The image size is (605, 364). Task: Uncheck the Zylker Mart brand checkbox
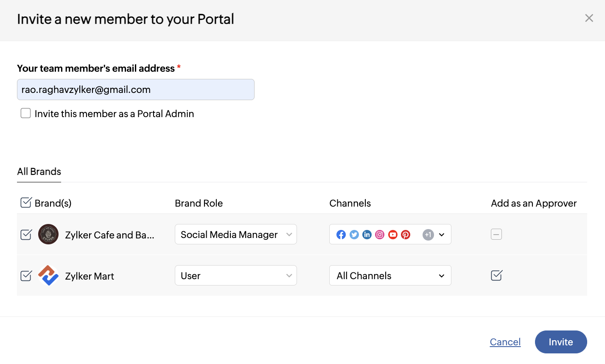[x=26, y=276]
